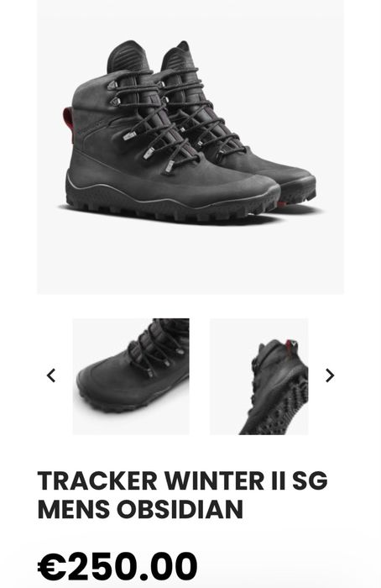Click the padded collar of the front boot
Screen dimensions: 381x588
[x=128, y=56]
